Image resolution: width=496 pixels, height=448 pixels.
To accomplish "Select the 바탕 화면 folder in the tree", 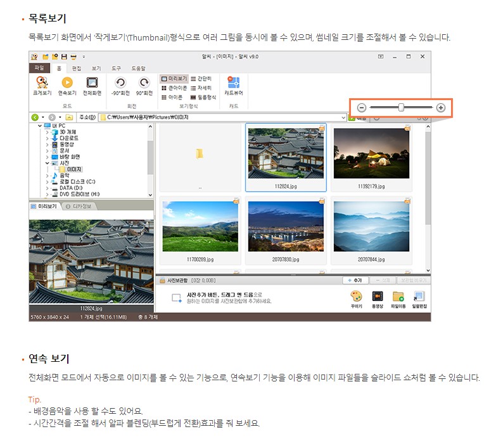I will click(x=66, y=157).
